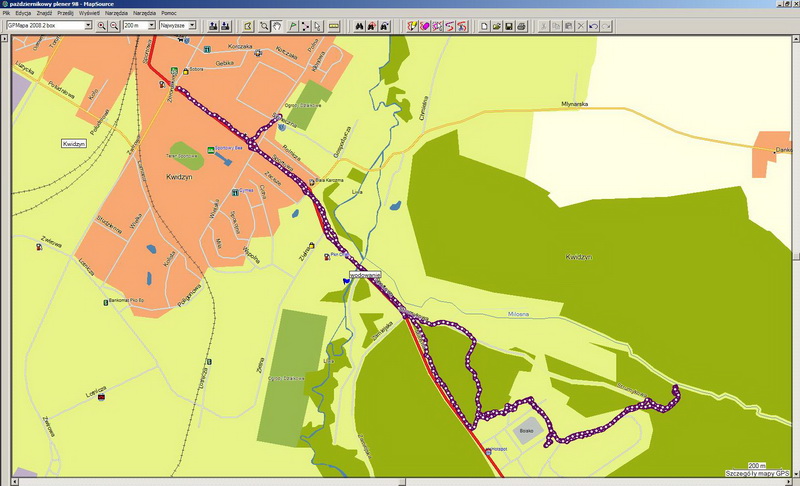Create new document with blank page icon
Screen dimensions: 800x486
pos(483,25)
